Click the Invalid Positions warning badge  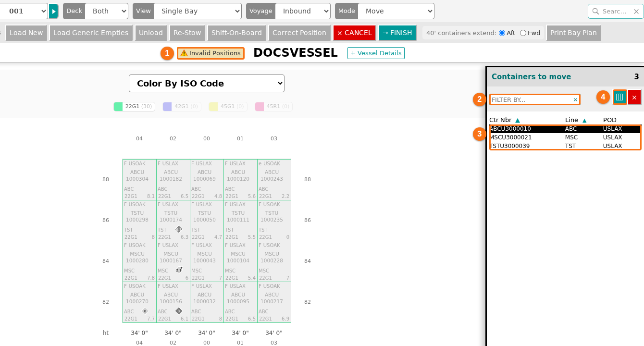[x=211, y=53]
